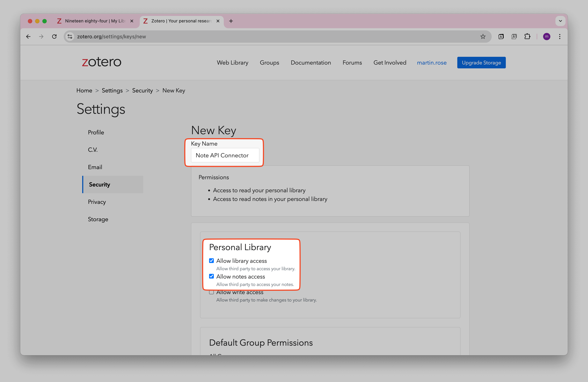Open the purple profile avatar menu
This screenshot has width=588, height=382.
point(547,37)
